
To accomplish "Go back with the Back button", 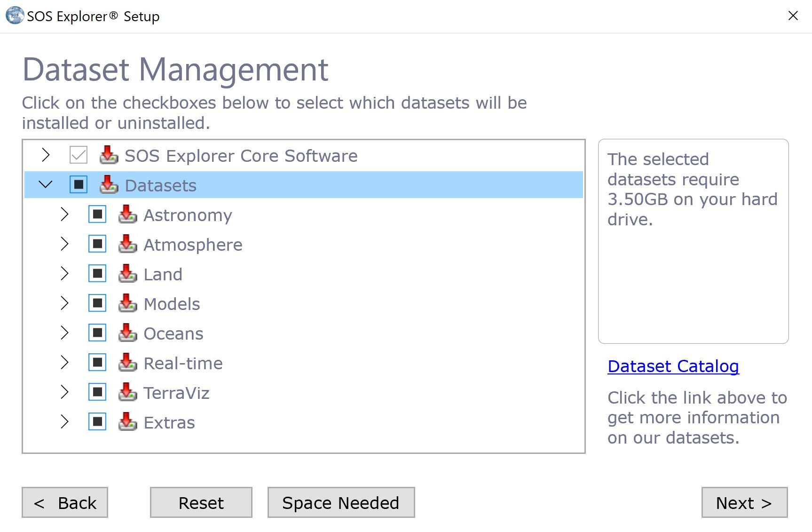I will pyautogui.click(x=65, y=502).
